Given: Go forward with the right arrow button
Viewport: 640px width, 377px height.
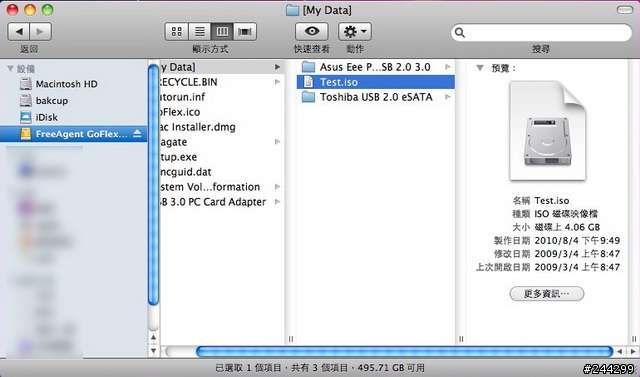Looking at the screenshot, I should coord(40,31).
